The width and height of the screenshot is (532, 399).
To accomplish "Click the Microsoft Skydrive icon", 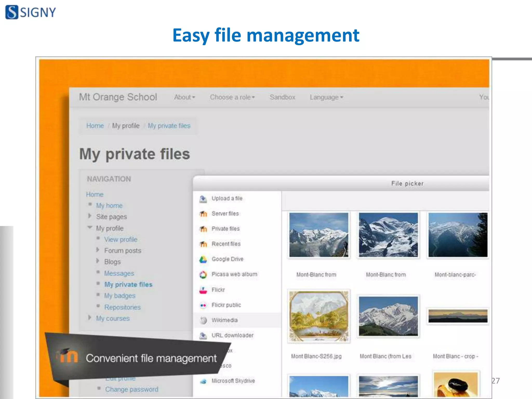I will [x=203, y=381].
